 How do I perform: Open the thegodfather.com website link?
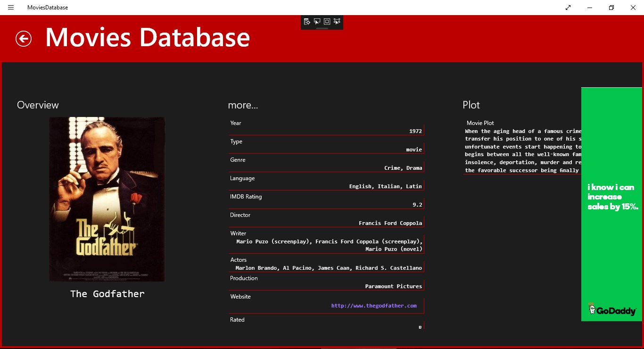(x=374, y=306)
